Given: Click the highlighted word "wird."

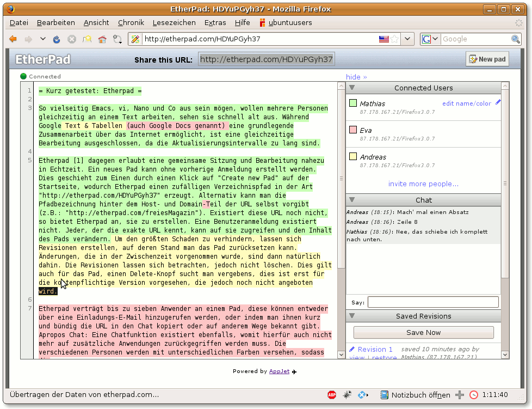Looking at the screenshot, I should pos(48,291).
